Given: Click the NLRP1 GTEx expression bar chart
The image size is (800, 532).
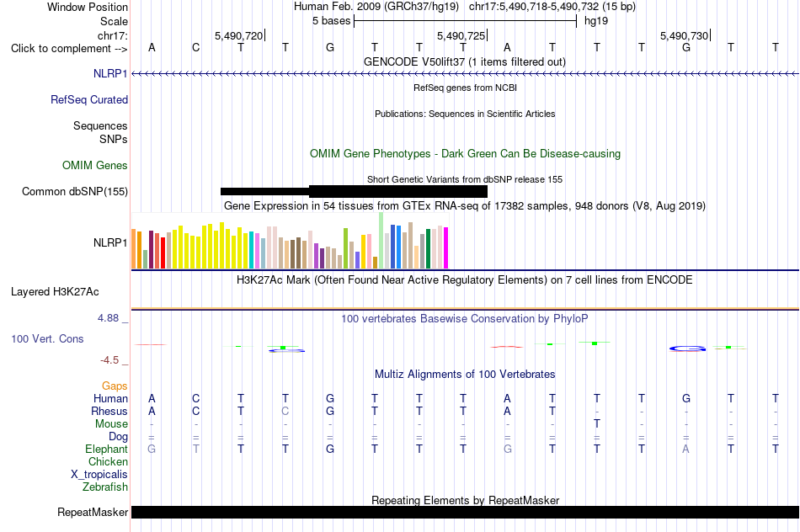Looking at the screenshot, I should pyautogui.click(x=290, y=241).
